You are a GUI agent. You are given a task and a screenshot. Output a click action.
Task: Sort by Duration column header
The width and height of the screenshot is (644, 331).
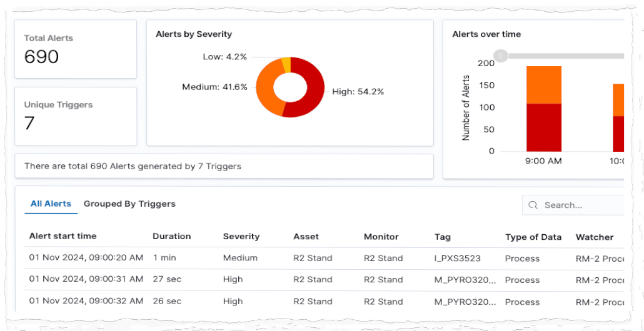[x=172, y=236]
